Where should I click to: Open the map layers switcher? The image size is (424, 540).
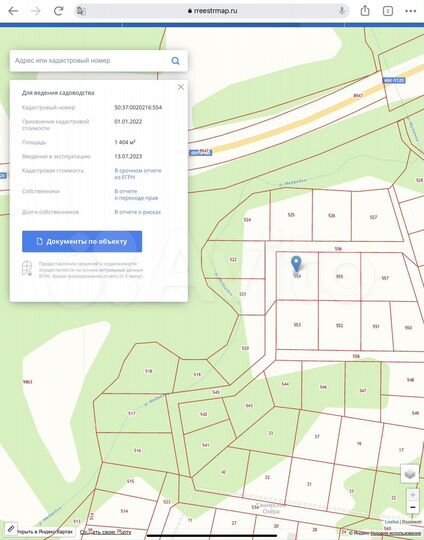coord(410,474)
